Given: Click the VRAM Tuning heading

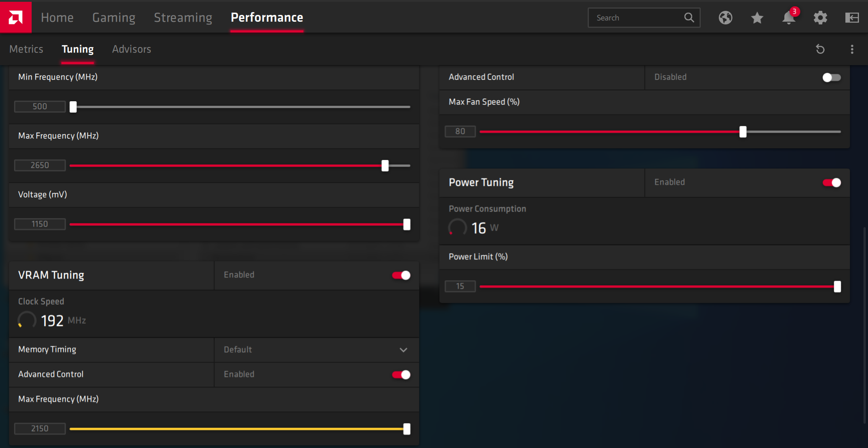Looking at the screenshot, I should 51,275.
